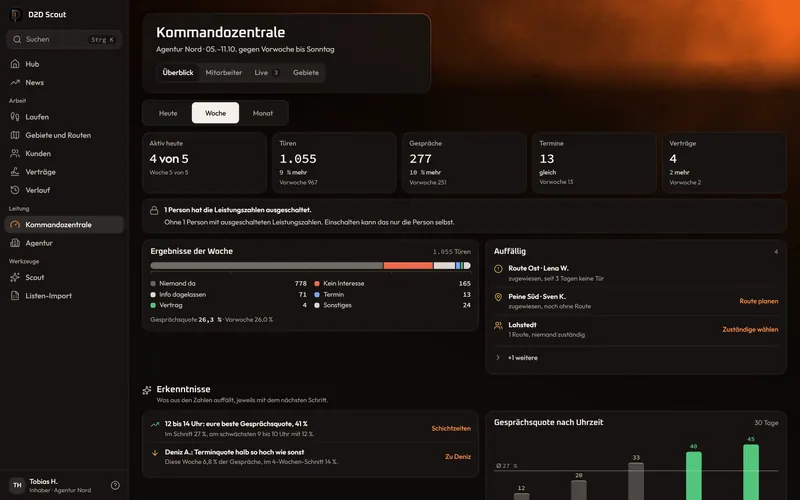Open Listen-Import in the sidebar
The height and width of the screenshot is (500, 800).
tap(64, 296)
